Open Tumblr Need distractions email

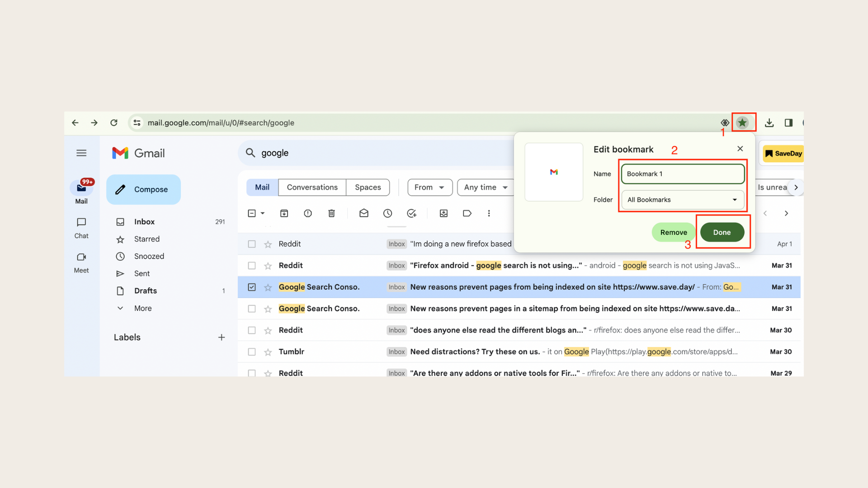519,352
